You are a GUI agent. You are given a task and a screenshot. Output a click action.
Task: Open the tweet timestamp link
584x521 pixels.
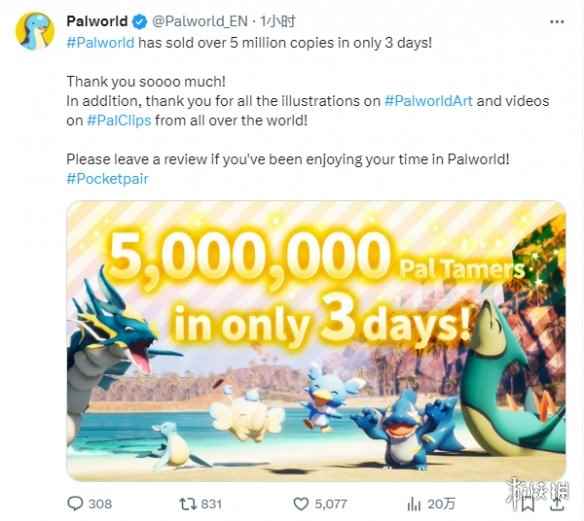pyautogui.click(x=278, y=22)
